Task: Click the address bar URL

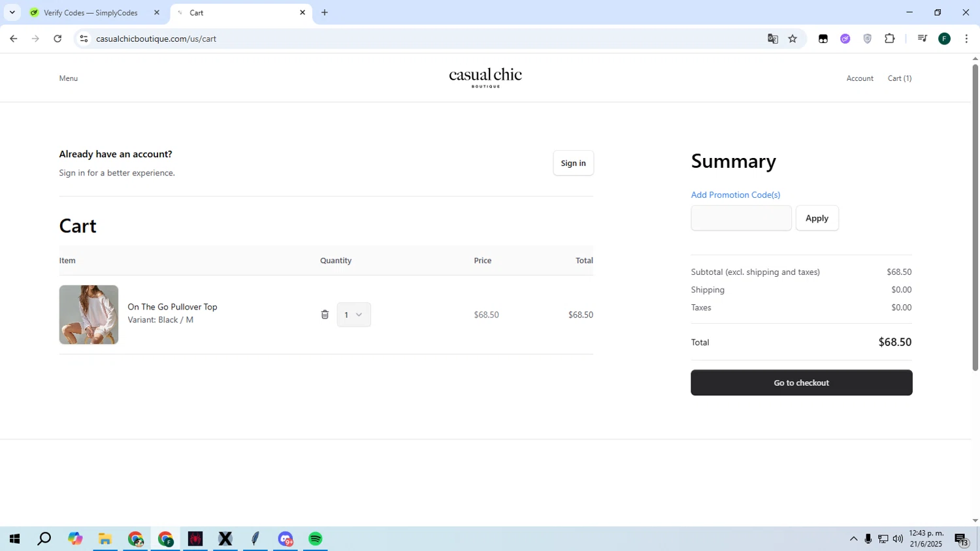Action: click(x=156, y=39)
